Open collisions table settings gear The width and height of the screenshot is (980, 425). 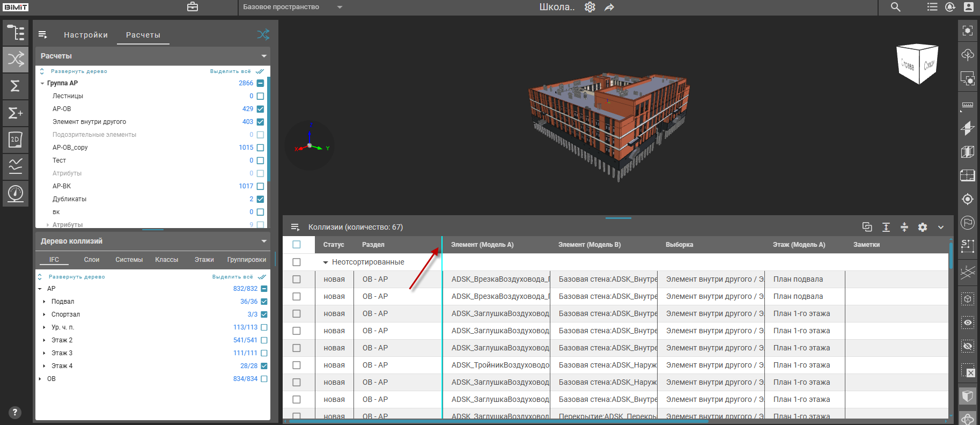pos(923,227)
